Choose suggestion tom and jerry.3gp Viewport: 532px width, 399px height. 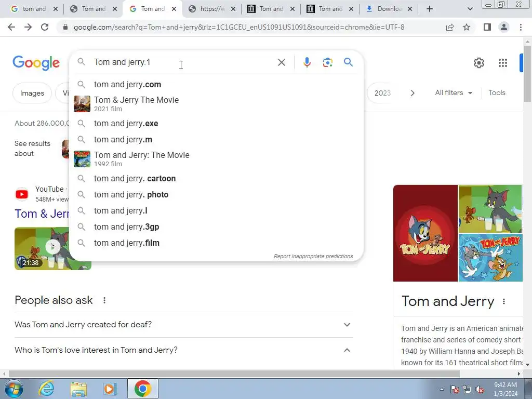(x=216, y=227)
